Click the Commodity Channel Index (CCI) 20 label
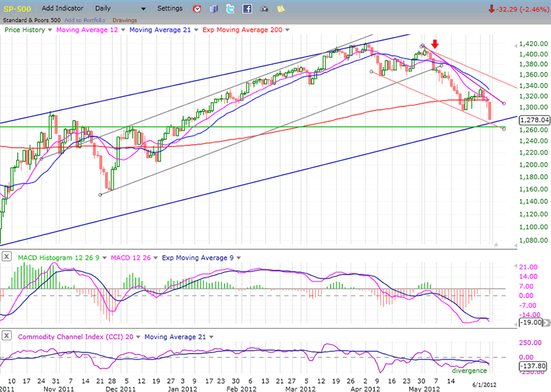Screen dimensions: 551x392 tap(76, 337)
